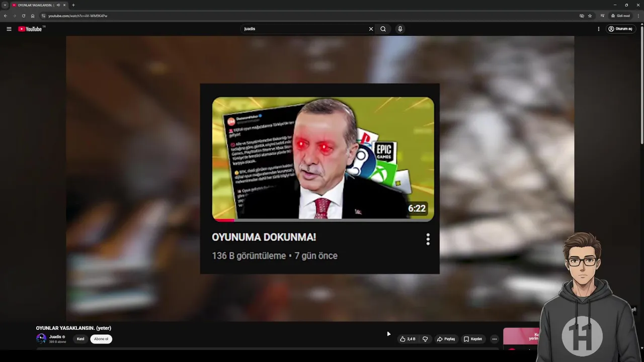
Task: Select the OYUNLAR YASAKLANSIN tab
Action: click(39, 5)
